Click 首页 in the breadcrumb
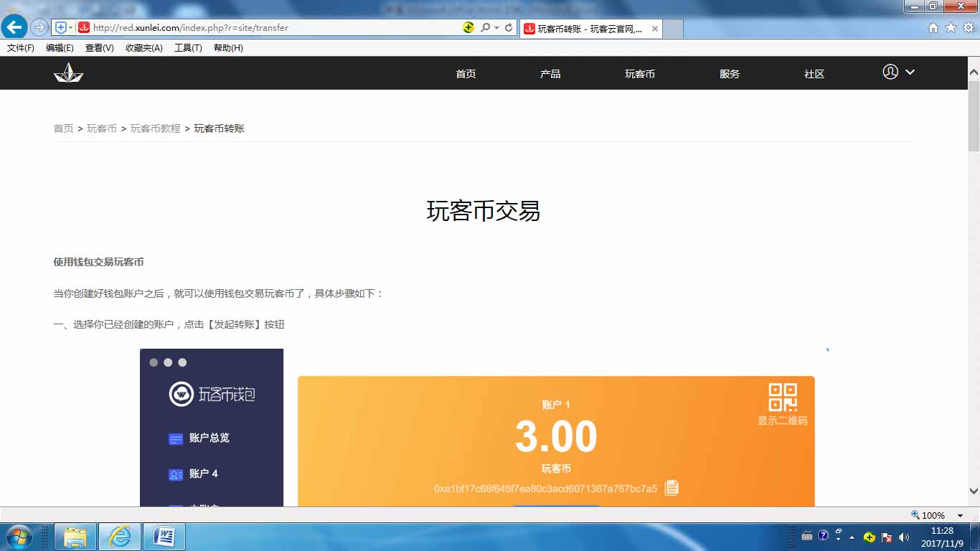The width and height of the screenshot is (980, 551). click(x=63, y=128)
